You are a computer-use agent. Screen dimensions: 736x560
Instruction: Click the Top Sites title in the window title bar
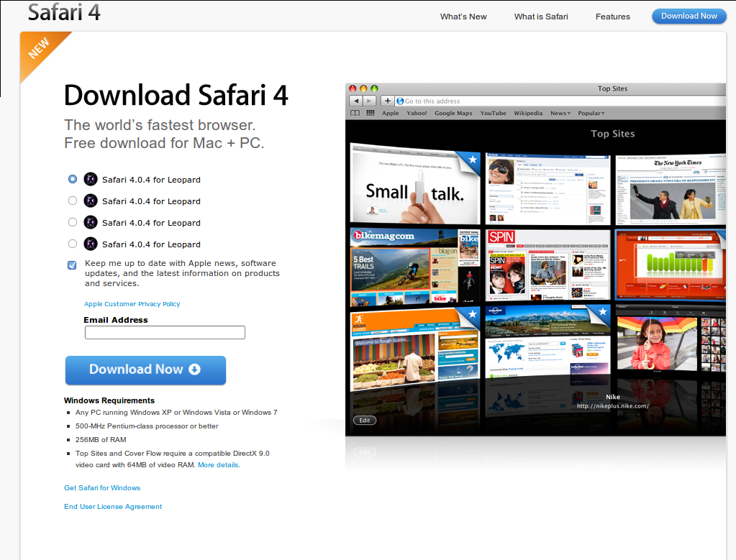click(612, 88)
